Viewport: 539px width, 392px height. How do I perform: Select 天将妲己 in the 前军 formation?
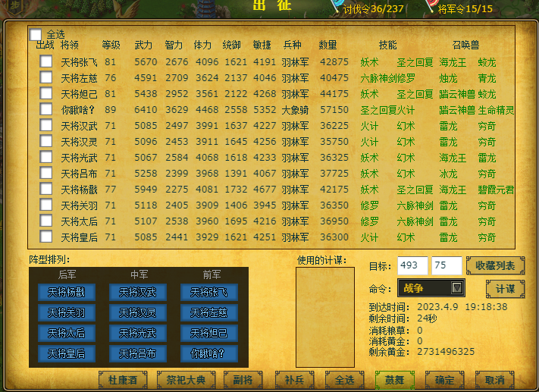(x=209, y=333)
